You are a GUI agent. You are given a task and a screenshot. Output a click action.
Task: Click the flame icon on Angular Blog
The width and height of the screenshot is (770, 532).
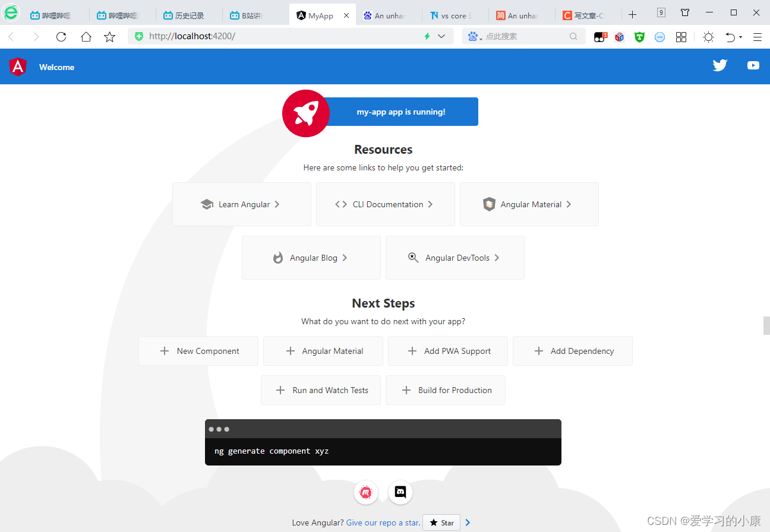(278, 258)
